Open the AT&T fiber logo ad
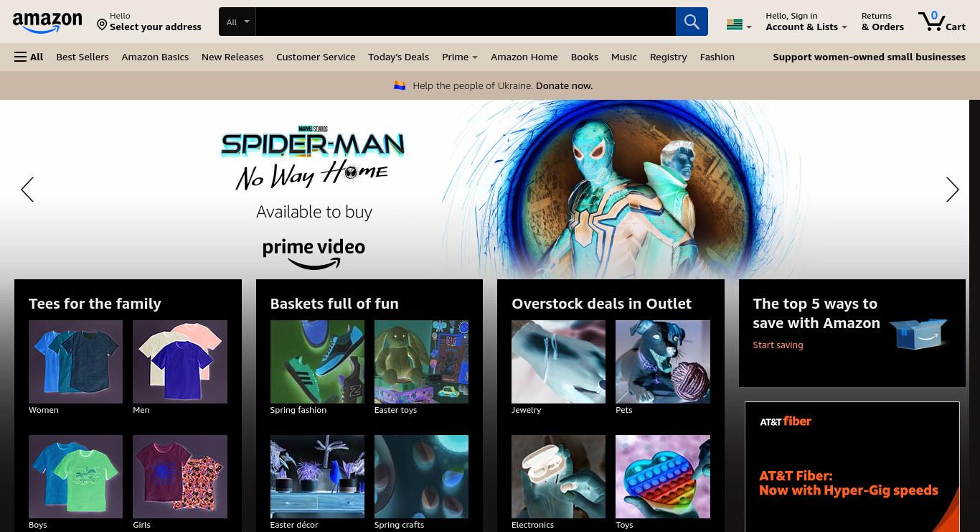The height and width of the screenshot is (532, 980). (786, 421)
